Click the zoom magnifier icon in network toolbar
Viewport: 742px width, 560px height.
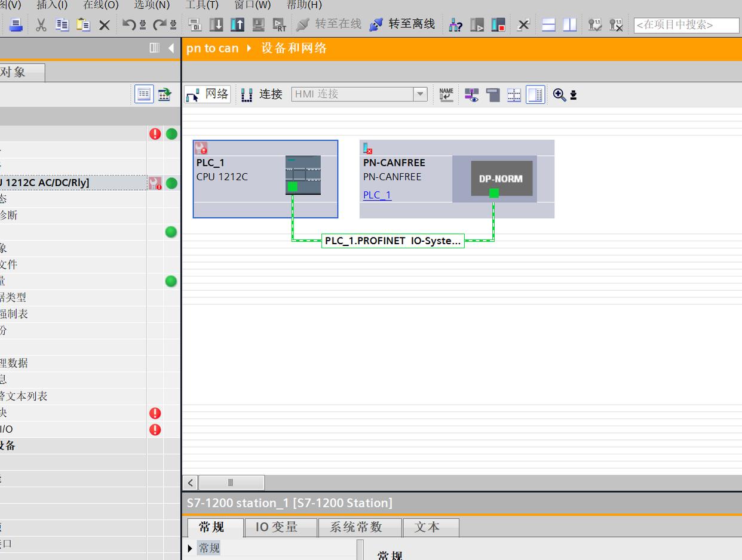[559, 94]
